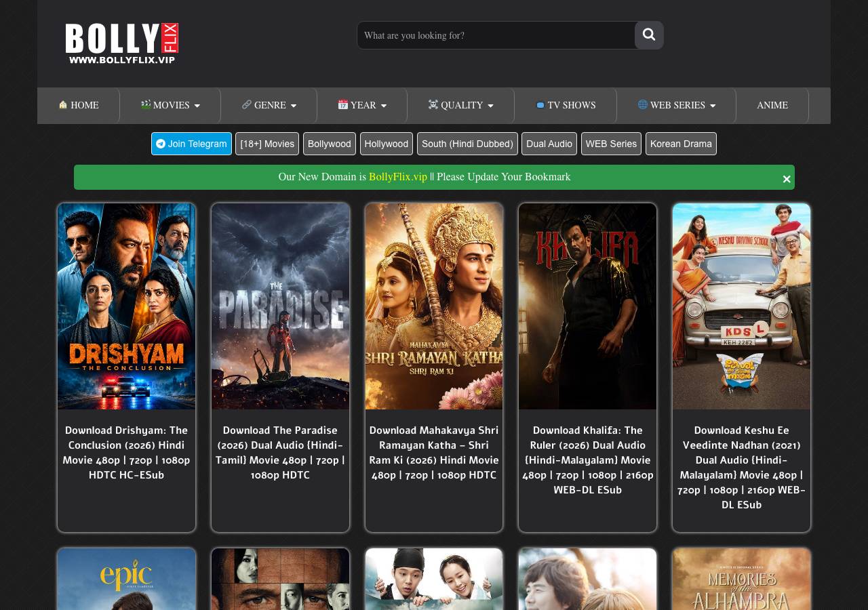This screenshot has height=610, width=868.
Task: Select South (Hindi Dubbed) category
Action: coord(467,144)
